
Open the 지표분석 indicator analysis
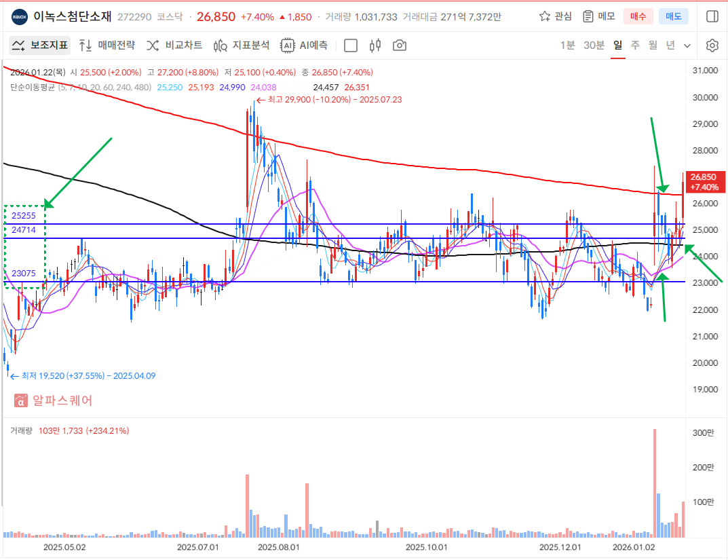pyautogui.click(x=242, y=45)
